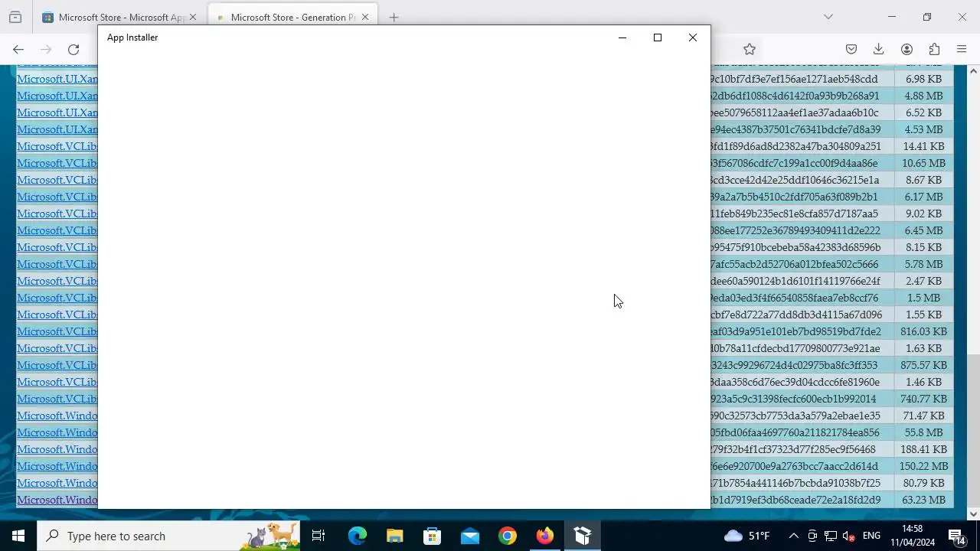Select App Installer taskbar icon

point(583,536)
